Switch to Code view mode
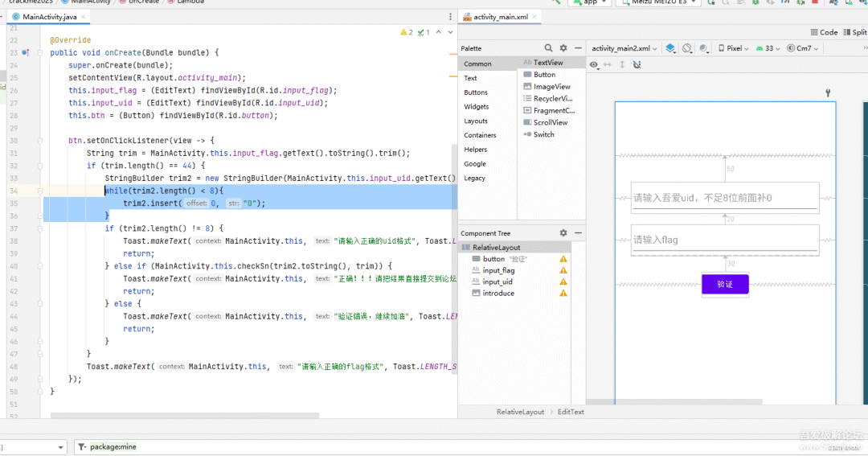 pyautogui.click(x=824, y=32)
